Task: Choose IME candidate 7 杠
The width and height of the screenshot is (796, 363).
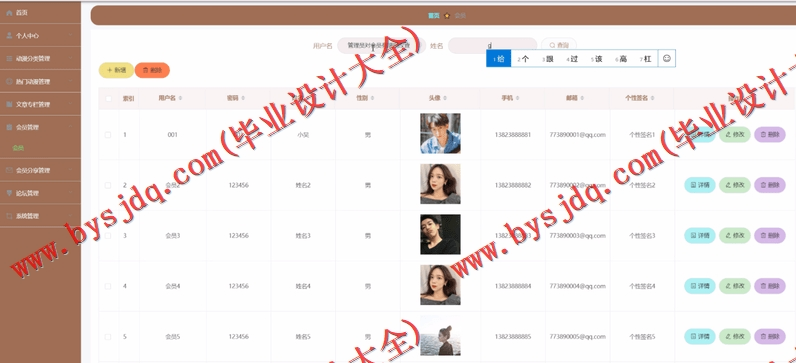Action: click(645, 59)
